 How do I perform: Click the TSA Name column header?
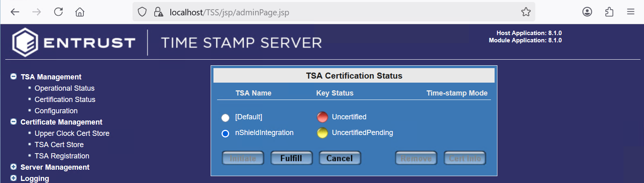(x=253, y=93)
